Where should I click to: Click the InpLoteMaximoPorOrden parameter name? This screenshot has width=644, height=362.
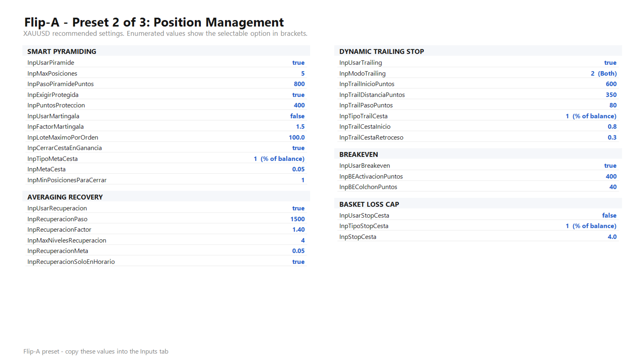[63, 138]
